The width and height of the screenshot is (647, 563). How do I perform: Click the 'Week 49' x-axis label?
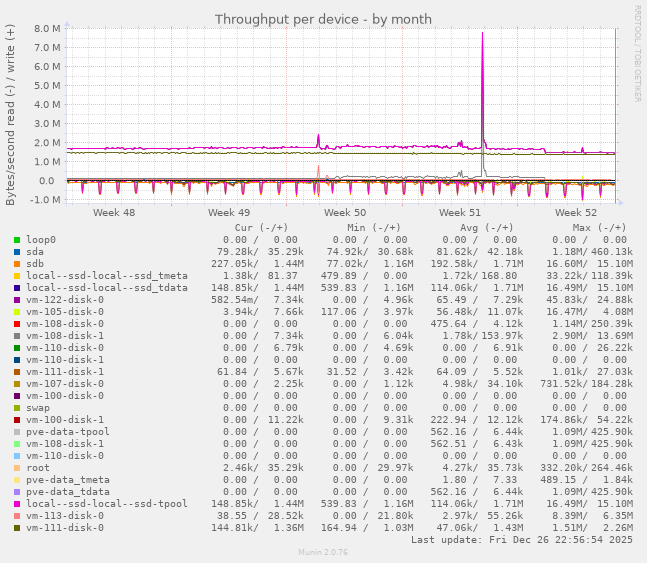[x=229, y=213]
